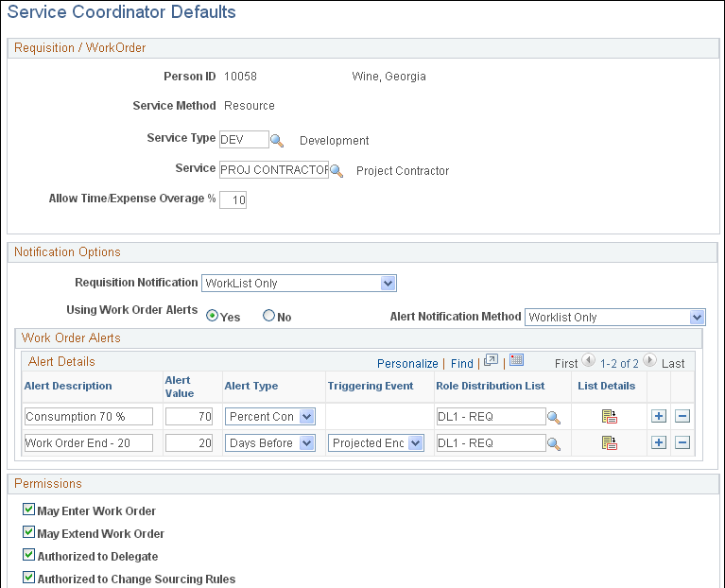Sort by Role Distribution List column header
The width and height of the screenshot is (725, 588).
click(x=491, y=386)
